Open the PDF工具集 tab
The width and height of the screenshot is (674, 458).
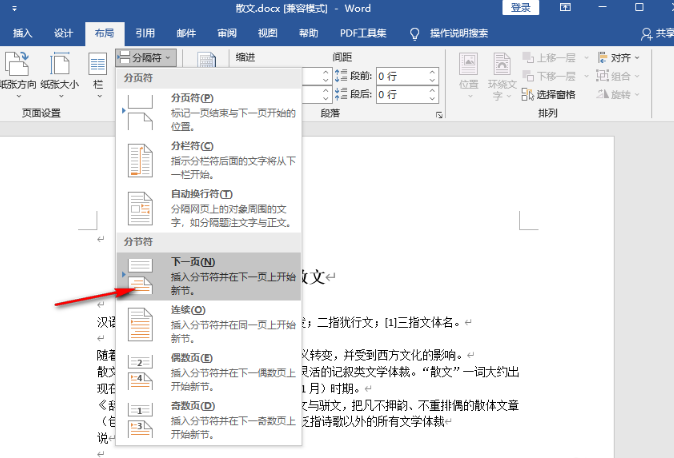point(363,33)
